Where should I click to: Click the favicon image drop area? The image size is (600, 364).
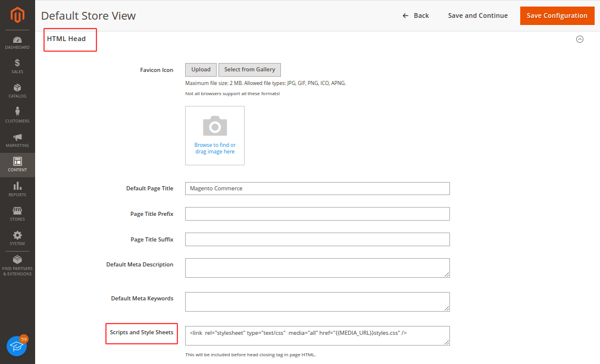215,136
